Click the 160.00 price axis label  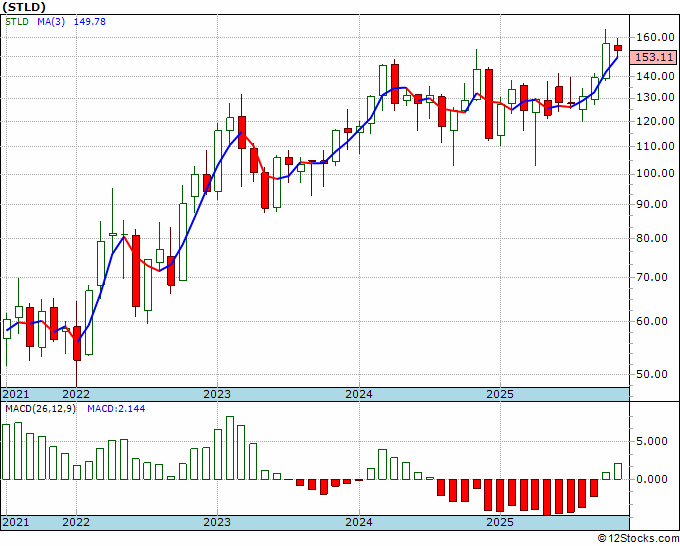pyautogui.click(x=655, y=37)
